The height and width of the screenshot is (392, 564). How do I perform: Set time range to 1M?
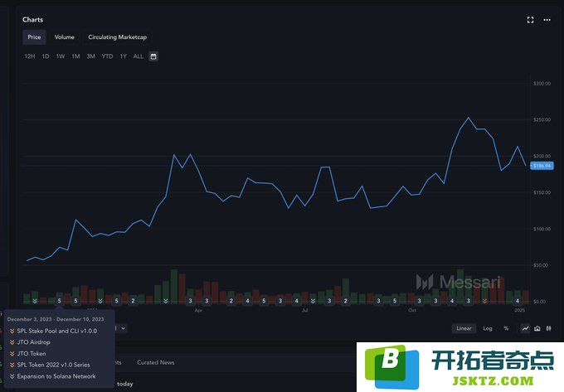click(75, 56)
